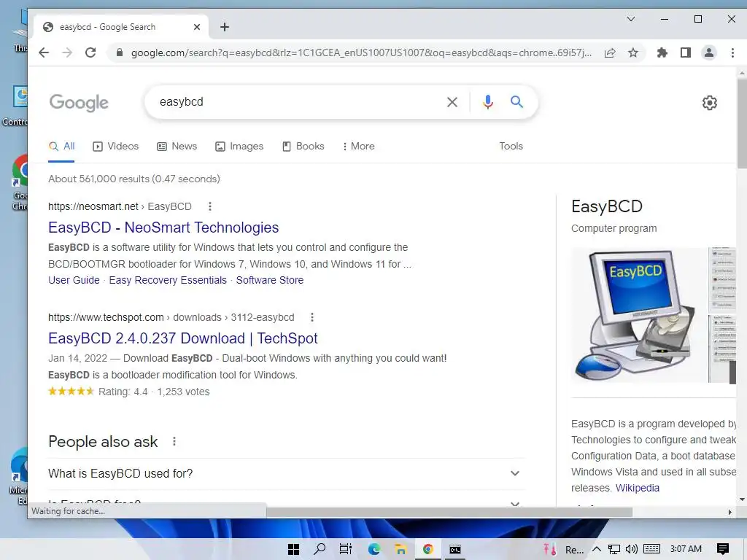Share this page using the share icon

tap(610, 52)
